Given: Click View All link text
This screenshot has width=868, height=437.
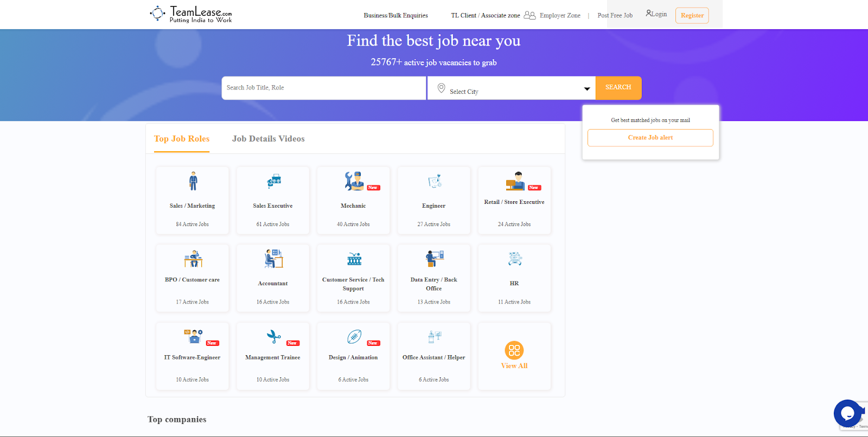Looking at the screenshot, I should 514,366.
